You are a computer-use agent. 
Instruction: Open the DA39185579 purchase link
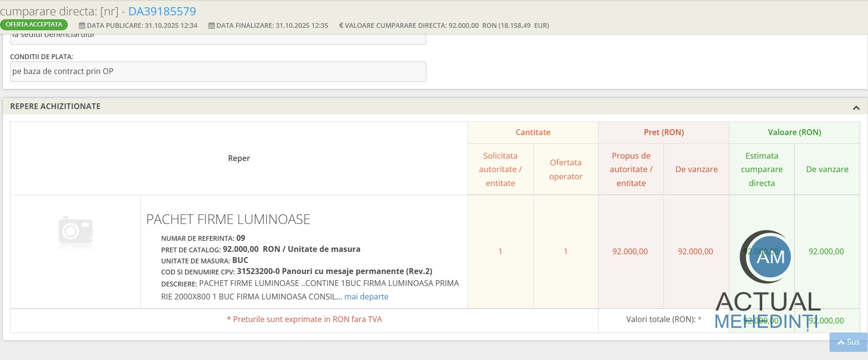(162, 11)
